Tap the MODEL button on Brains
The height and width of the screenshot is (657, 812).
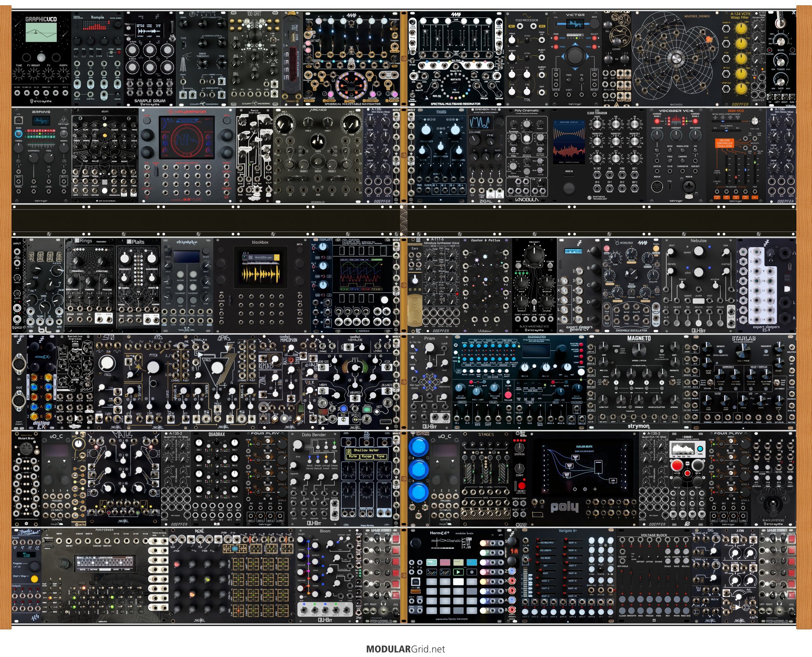tap(63, 134)
